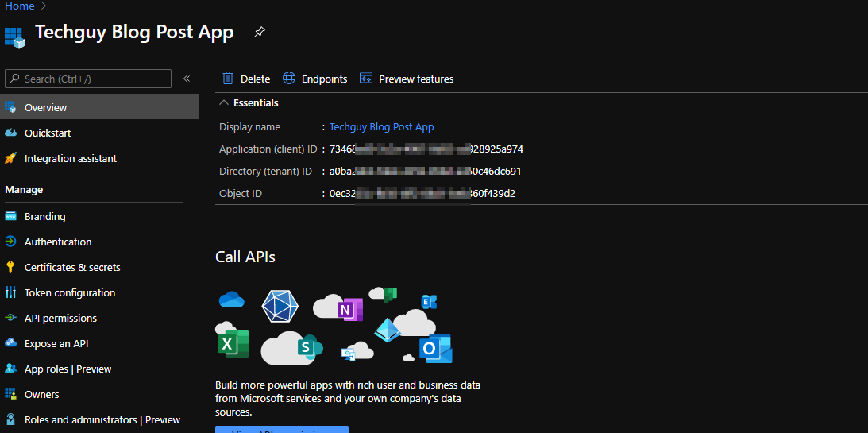Open Certificates & secrets

click(72, 268)
